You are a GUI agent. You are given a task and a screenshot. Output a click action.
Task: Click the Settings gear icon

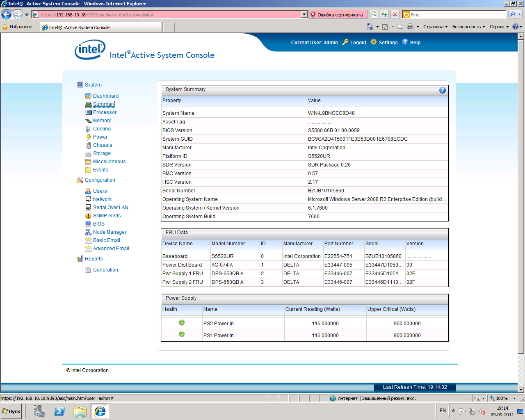(374, 42)
